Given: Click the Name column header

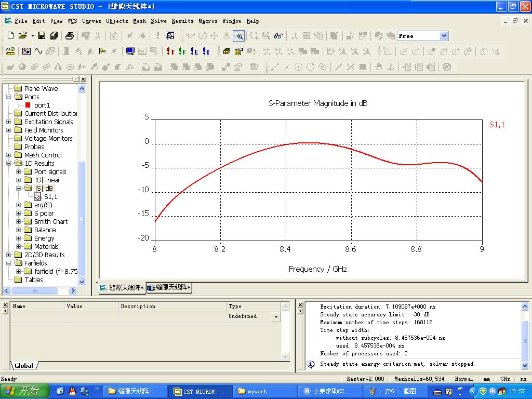Looking at the screenshot, I should click(x=37, y=307).
